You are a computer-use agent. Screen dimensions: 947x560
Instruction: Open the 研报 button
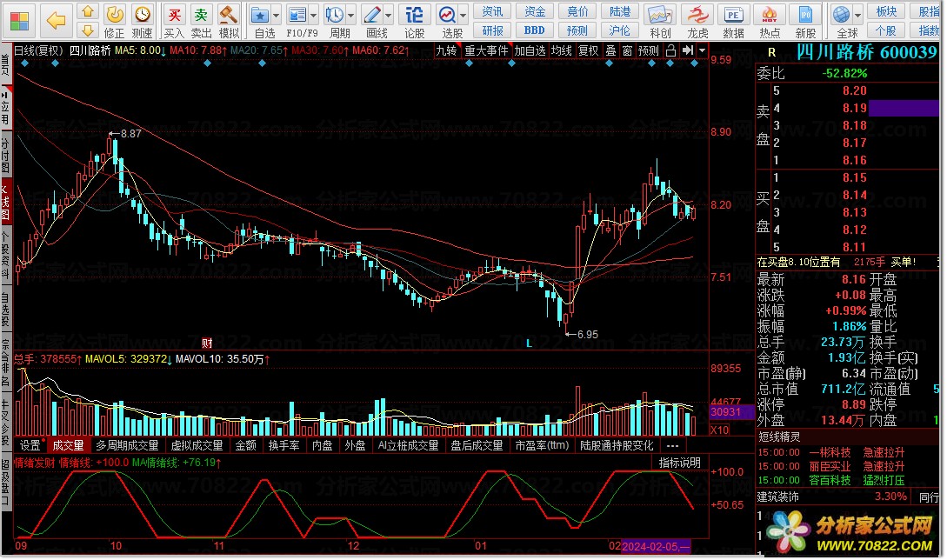click(492, 30)
